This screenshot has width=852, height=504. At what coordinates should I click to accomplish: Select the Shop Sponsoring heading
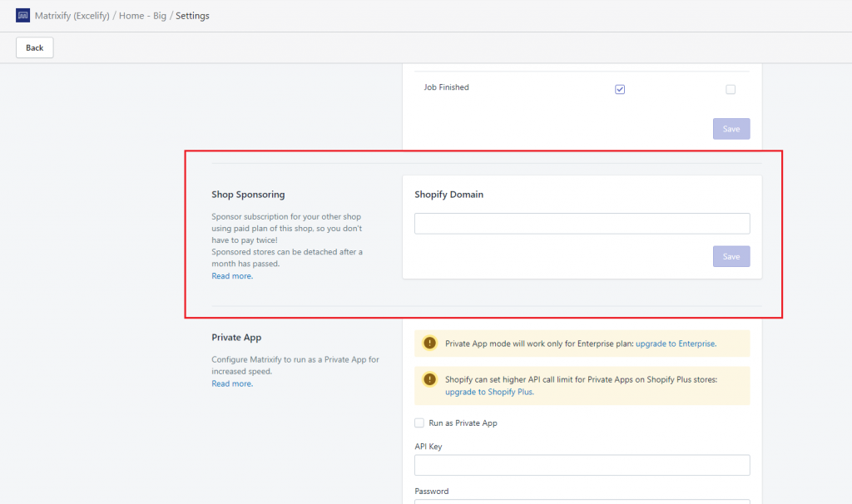coord(248,195)
